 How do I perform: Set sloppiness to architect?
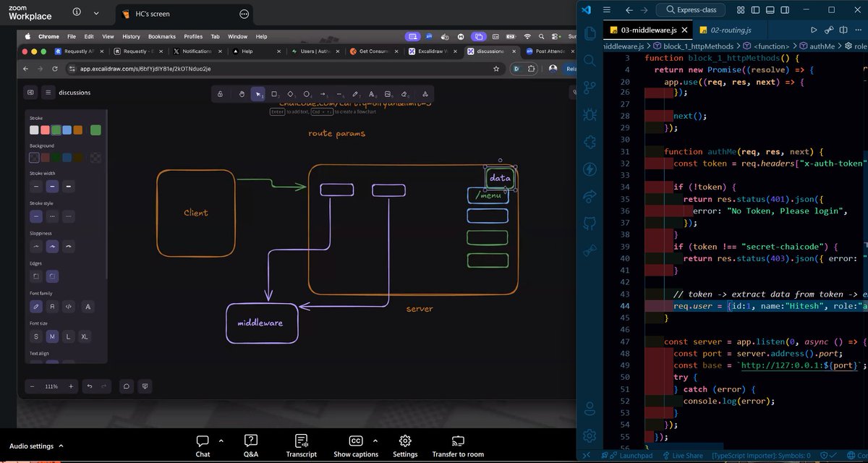(x=35, y=246)
